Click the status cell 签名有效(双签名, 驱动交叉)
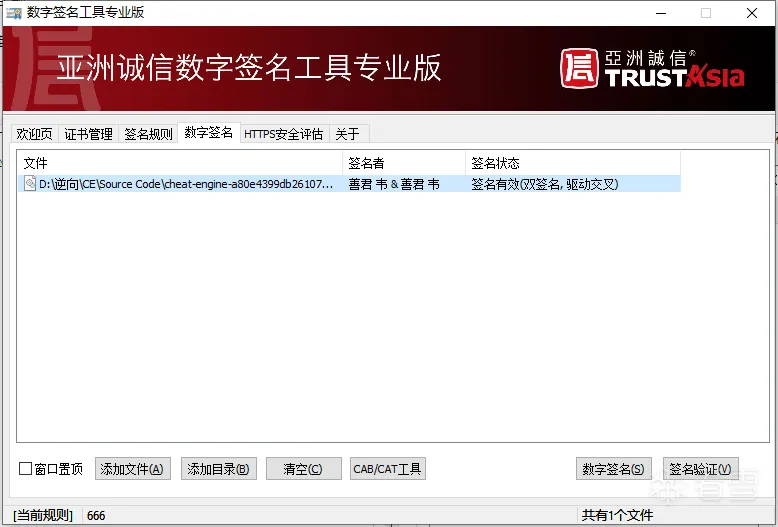The height and width of the screenshot is (527, 778). (x=545, y=184)
